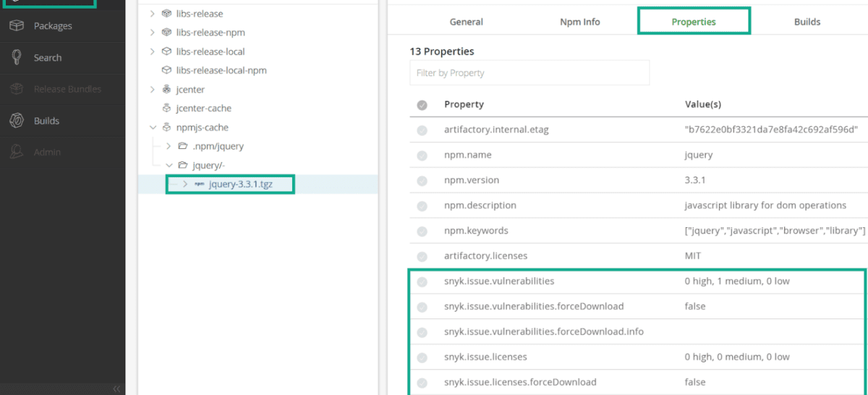
Task: Expand the jcenter repository
Action: click(152, 90)
